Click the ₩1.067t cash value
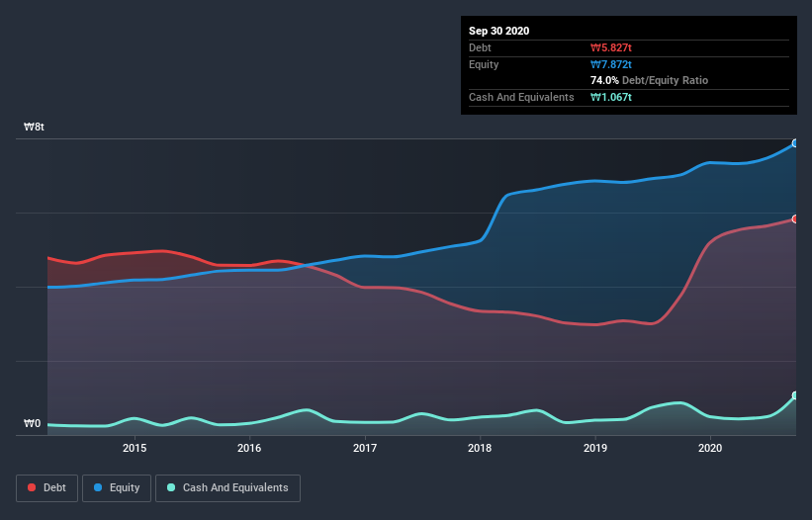The width and height of the screenshot is (812, 520). pos(611,97)
